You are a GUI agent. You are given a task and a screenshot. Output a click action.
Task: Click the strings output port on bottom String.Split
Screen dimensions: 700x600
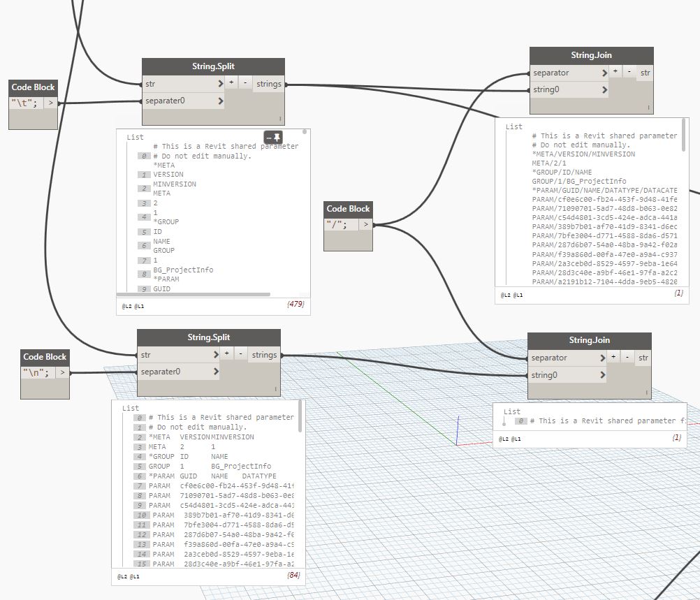click(265, 355)
